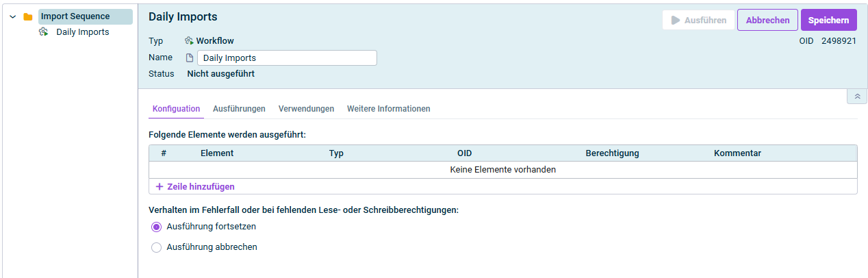The width and height of the screenshot is (868, 278).
Task: Click the Abbrechen button
Action: click(767, 21)
